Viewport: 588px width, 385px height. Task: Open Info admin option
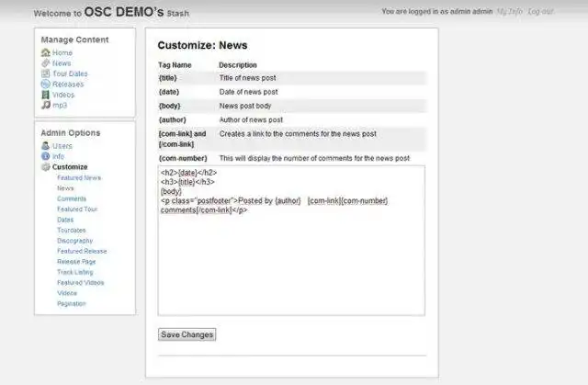[x=58, y=156]
